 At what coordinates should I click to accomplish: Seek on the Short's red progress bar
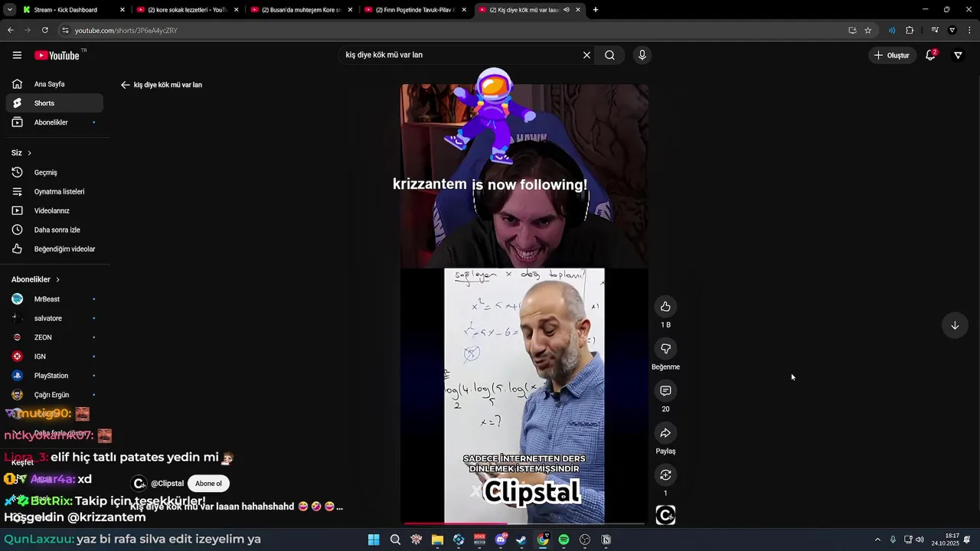tap(524, 523)
